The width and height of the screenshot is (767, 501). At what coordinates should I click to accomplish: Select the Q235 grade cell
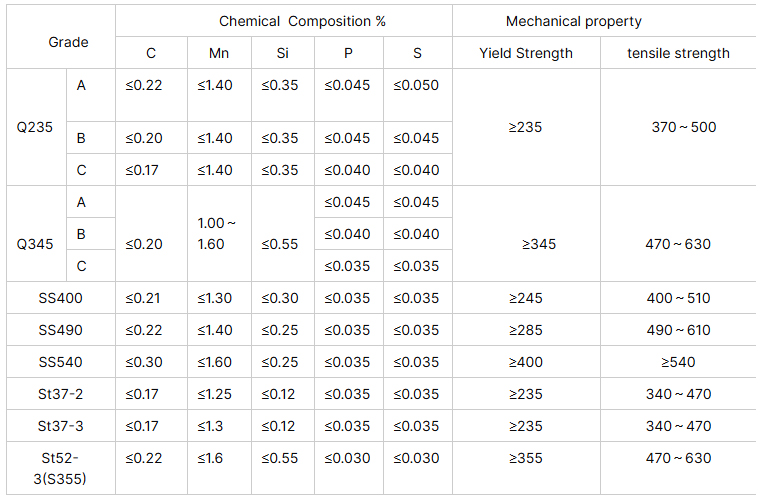tap(35, 127)
